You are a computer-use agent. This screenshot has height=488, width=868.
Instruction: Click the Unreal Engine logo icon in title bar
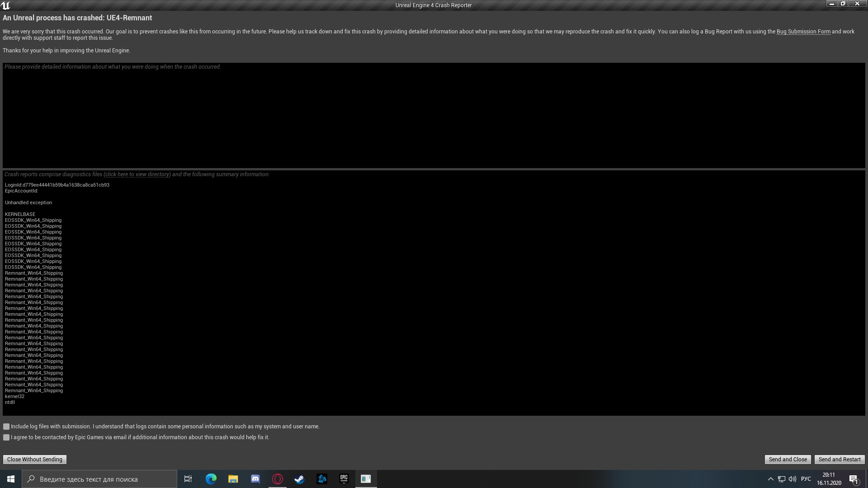(x=5, y=5)
